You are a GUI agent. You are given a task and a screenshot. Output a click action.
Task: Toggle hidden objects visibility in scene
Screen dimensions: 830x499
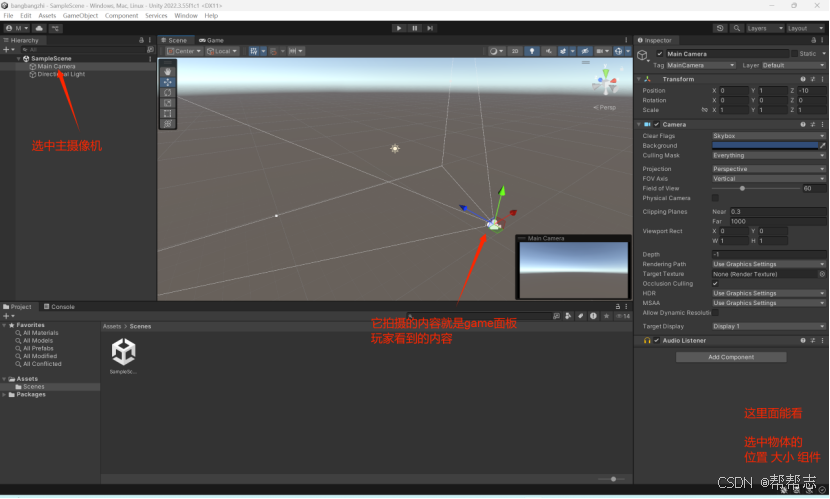tap(585, 51)
